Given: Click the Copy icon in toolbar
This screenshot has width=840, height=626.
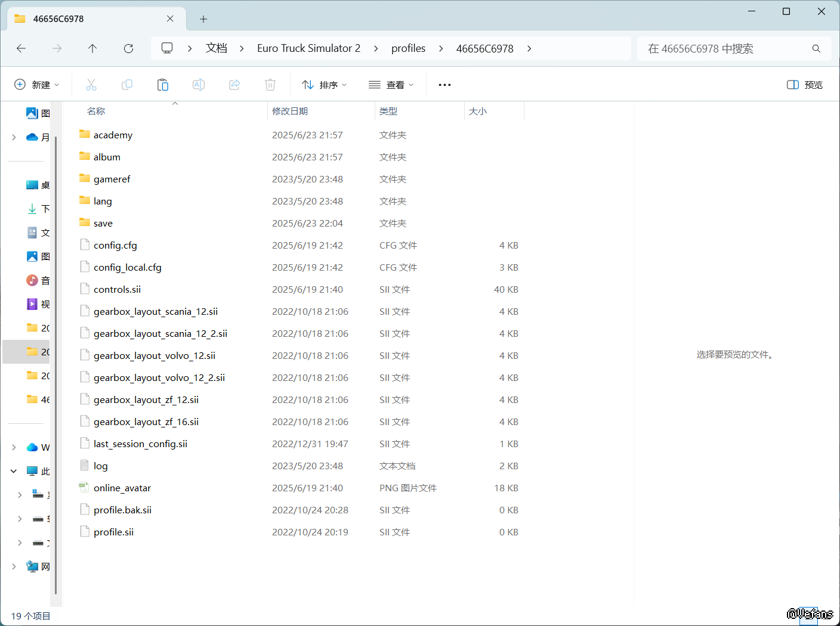Looking at the screenshot, I should coord(127,85).
